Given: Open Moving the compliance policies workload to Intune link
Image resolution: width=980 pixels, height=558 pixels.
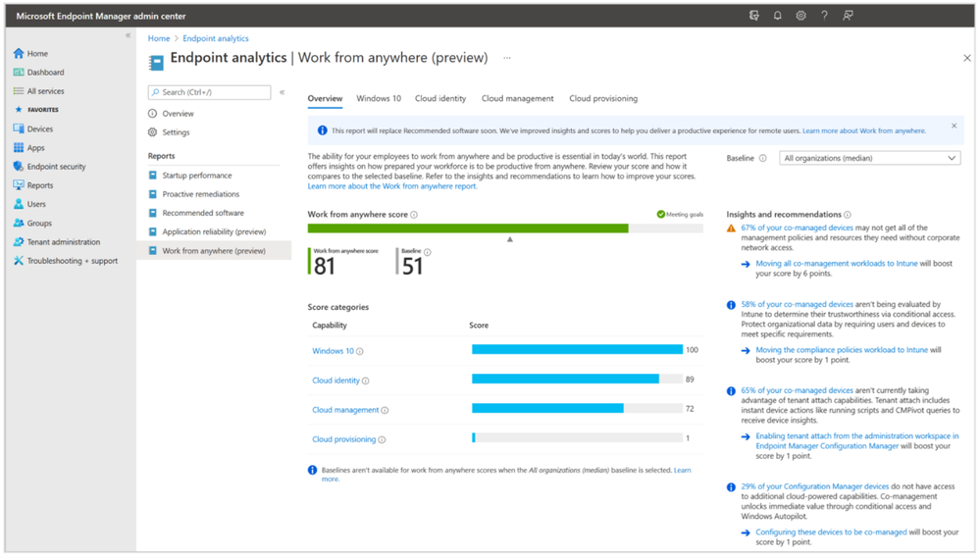Looking at the screenshot, I should coord(842,350).
